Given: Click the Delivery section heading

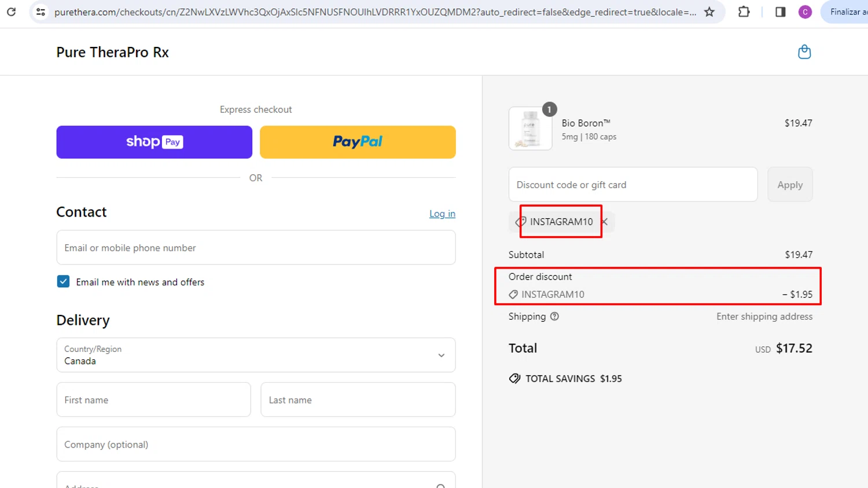Looking at the screenshot, I should click(x=83, y=320).
